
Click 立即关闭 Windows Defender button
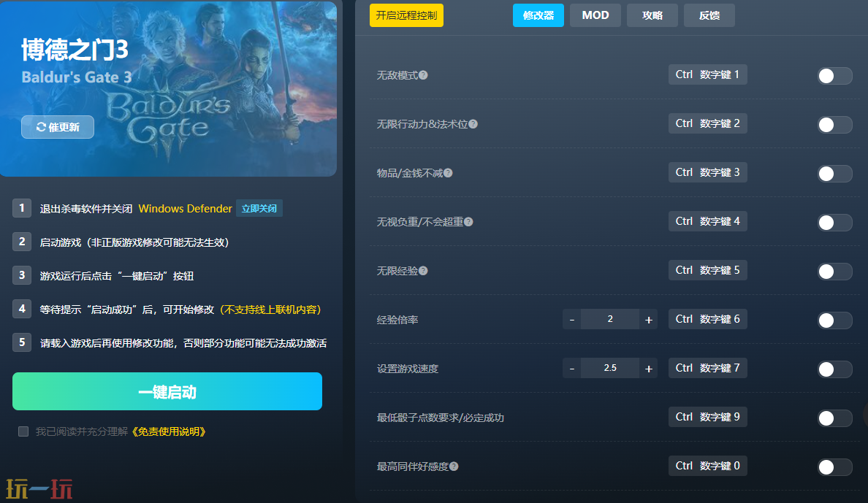259,209
